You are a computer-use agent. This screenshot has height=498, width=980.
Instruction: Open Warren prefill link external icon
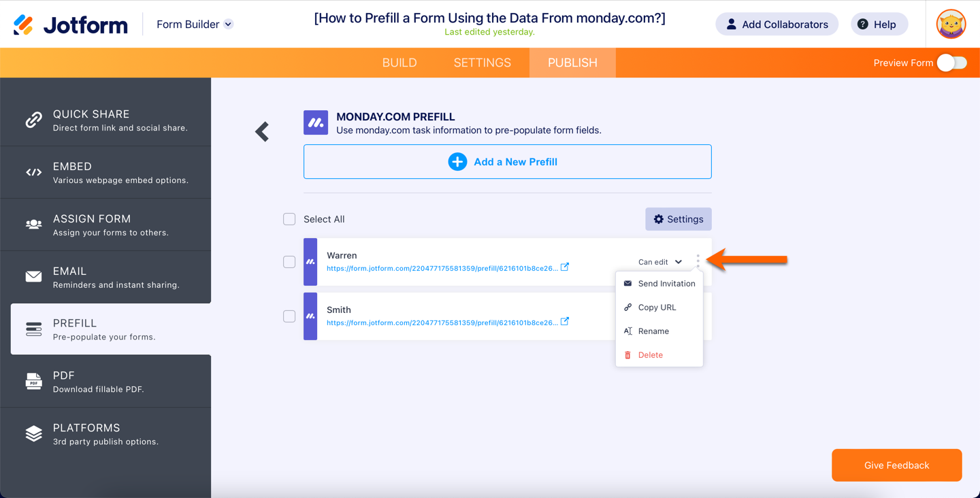pyautogui.click(x=565, y=267)
